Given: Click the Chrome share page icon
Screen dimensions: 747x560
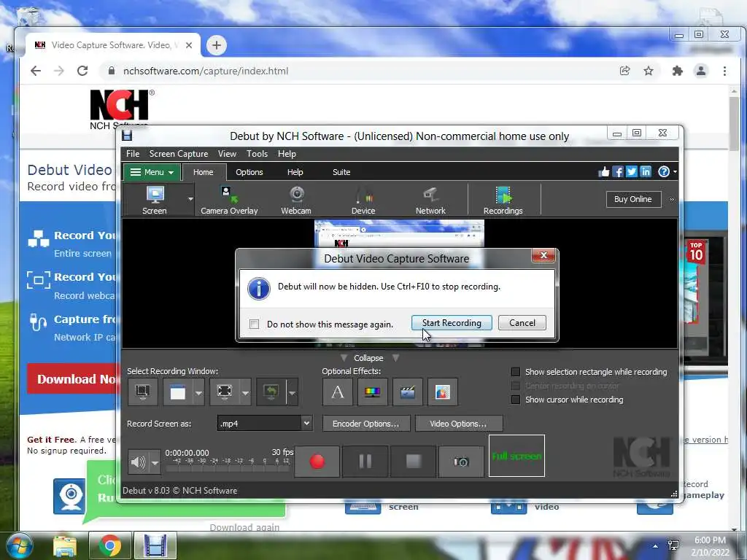Looking at the screenshot, I should (x=624, y=71).
